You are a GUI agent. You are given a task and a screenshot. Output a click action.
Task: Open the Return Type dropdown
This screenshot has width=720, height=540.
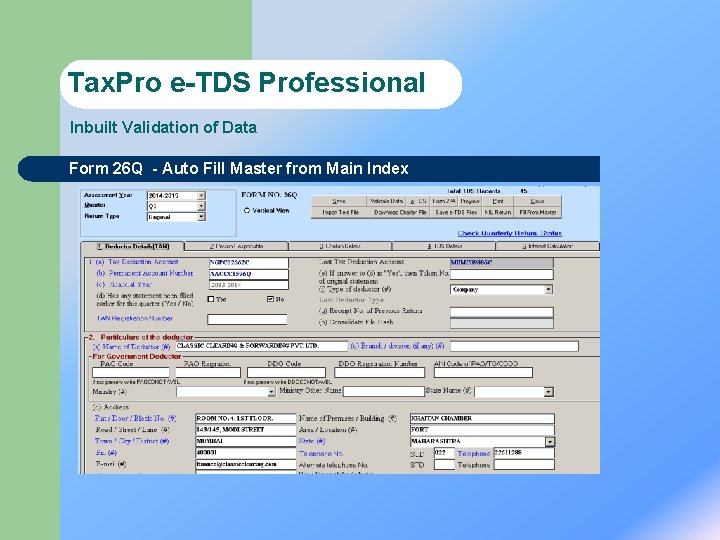coord(201,217)
